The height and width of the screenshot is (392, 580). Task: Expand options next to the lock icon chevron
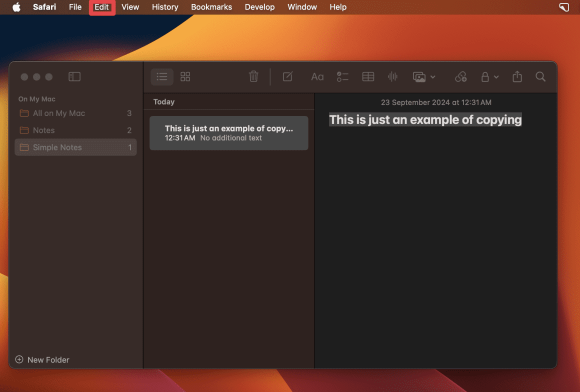[496, 76]
